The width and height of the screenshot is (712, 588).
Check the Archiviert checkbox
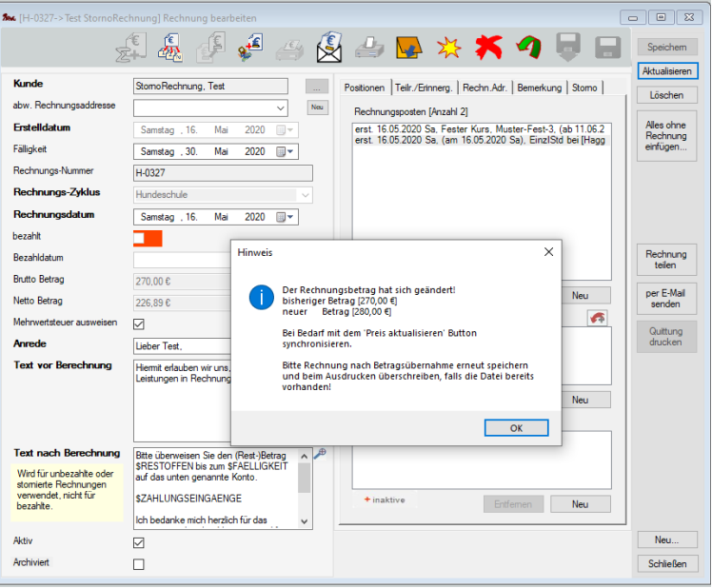tap(139, 564)
